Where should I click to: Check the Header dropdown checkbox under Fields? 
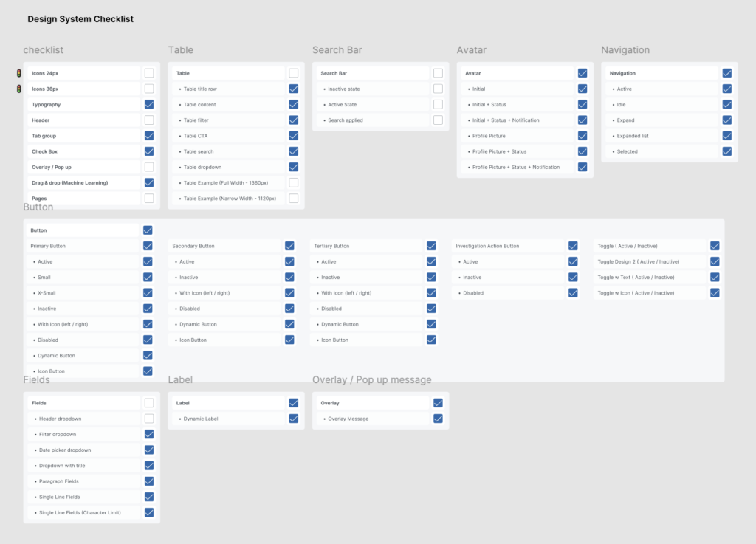pyautogui.click(x=149, y=419)
